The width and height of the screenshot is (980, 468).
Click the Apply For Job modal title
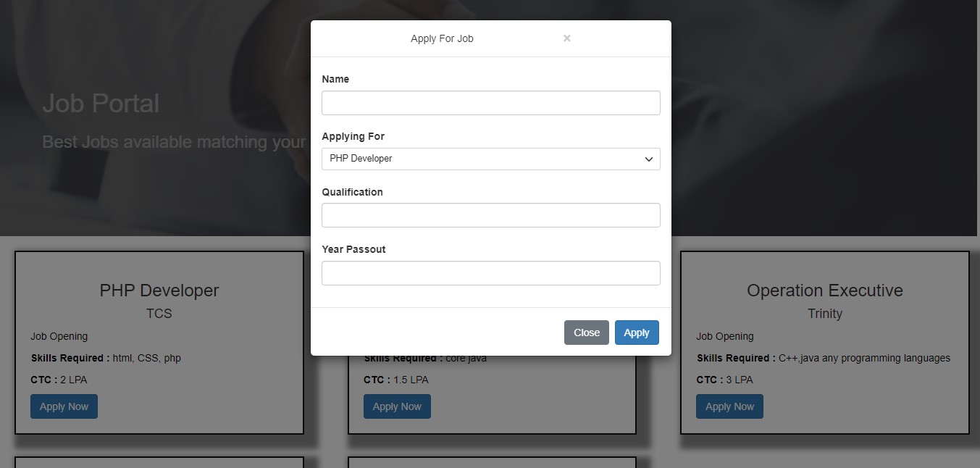(x=442, y=38)
